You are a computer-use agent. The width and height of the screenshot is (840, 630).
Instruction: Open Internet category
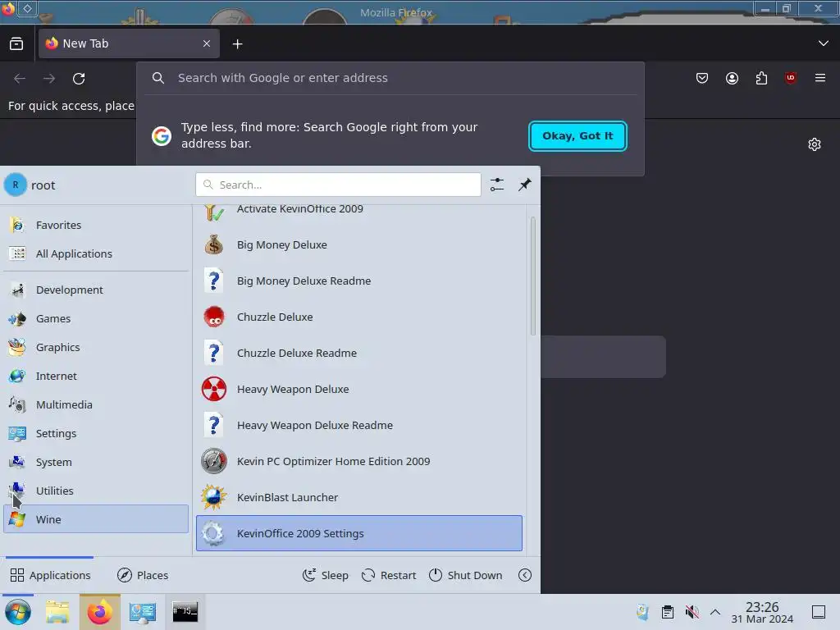point(96,376)
